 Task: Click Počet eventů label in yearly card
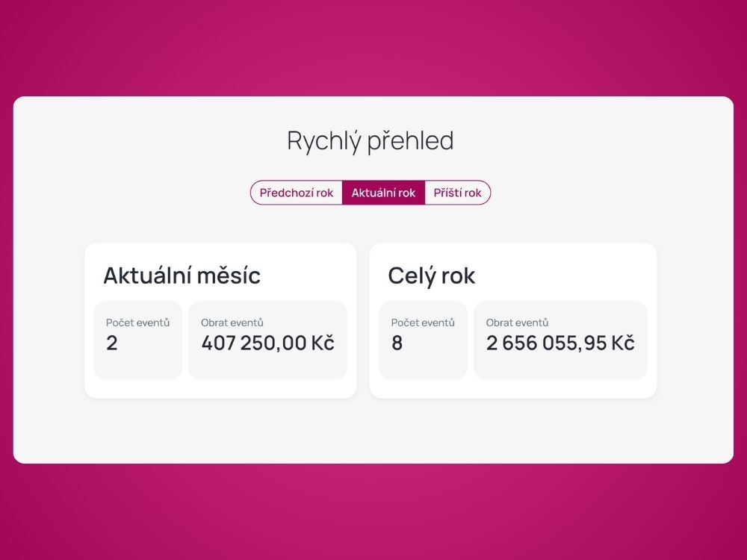pyautogui.click(x=423, y=323)
